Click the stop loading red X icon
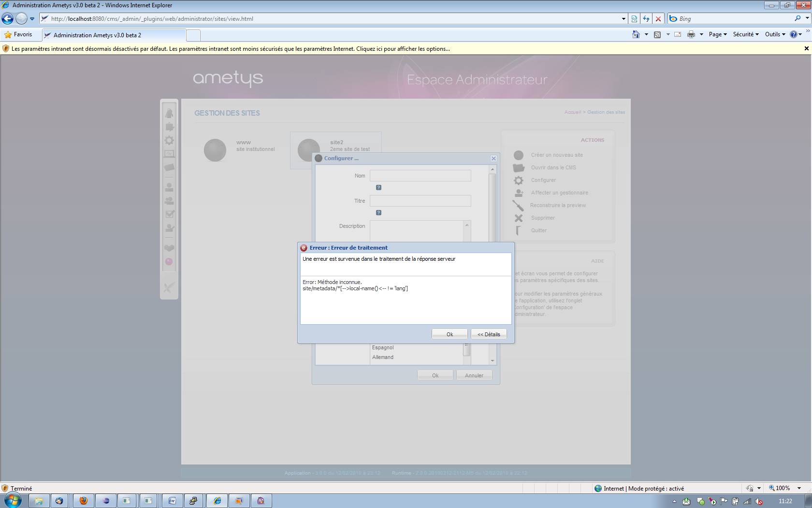Image resolution: width=812 pixels, height=508 pixels. tap(658, 19)
